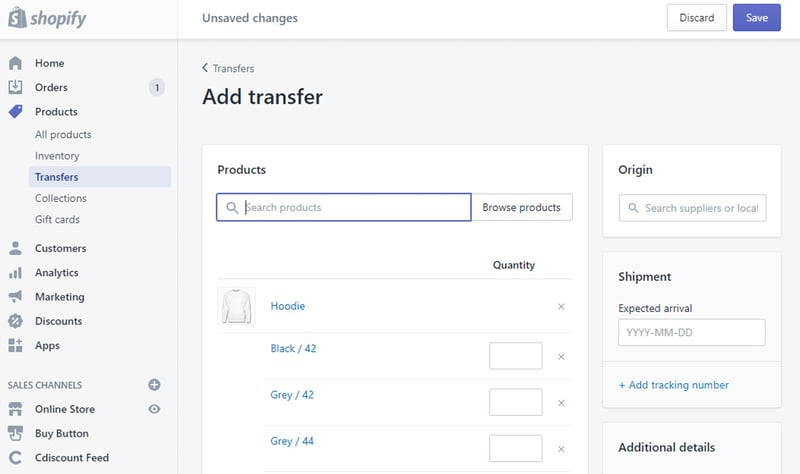Open Marketing in sidebar

60,296
